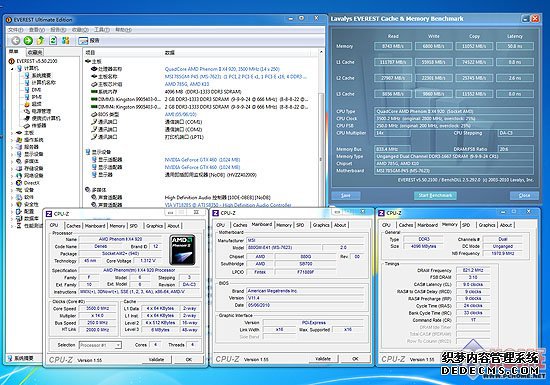The width and height of the screenshot is (550, 385).
Task: Select the 系统内存 row in EVEREST list
Action: pyautogui.click(x=200, y=92)
